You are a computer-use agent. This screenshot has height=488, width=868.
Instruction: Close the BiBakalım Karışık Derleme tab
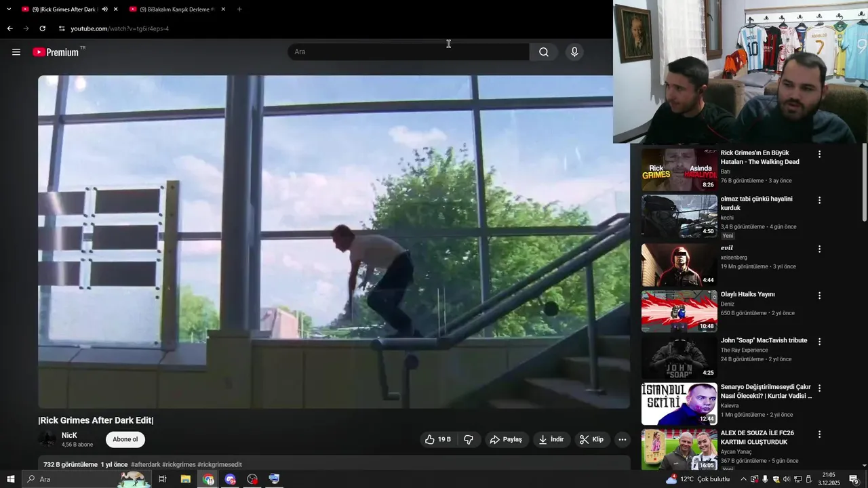click(223, 9)
